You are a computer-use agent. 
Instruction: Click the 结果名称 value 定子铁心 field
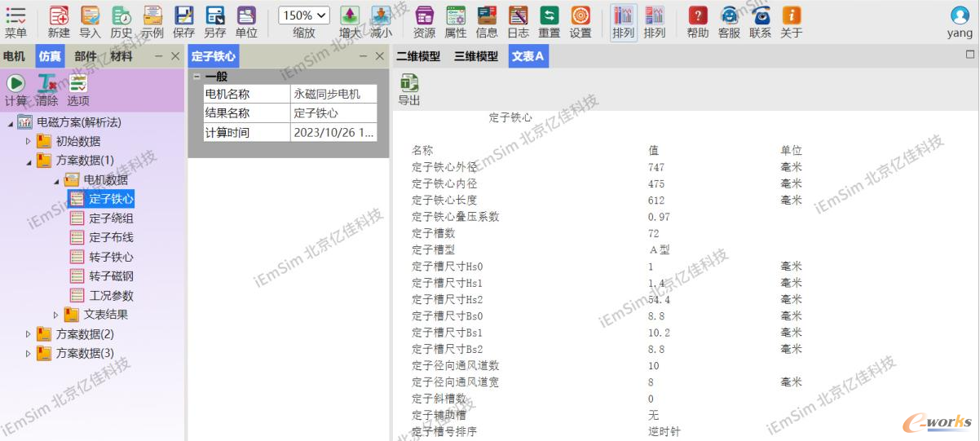click(x=333, y=113)
